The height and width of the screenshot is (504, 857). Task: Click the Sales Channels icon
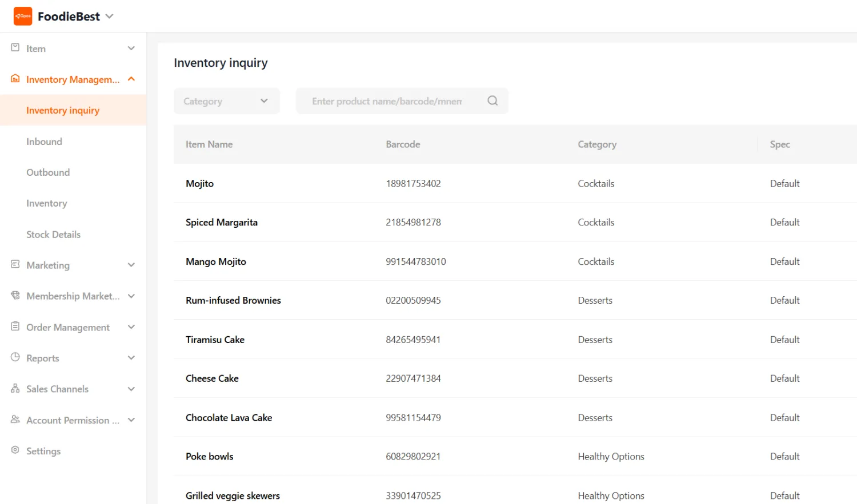point(15,389)
